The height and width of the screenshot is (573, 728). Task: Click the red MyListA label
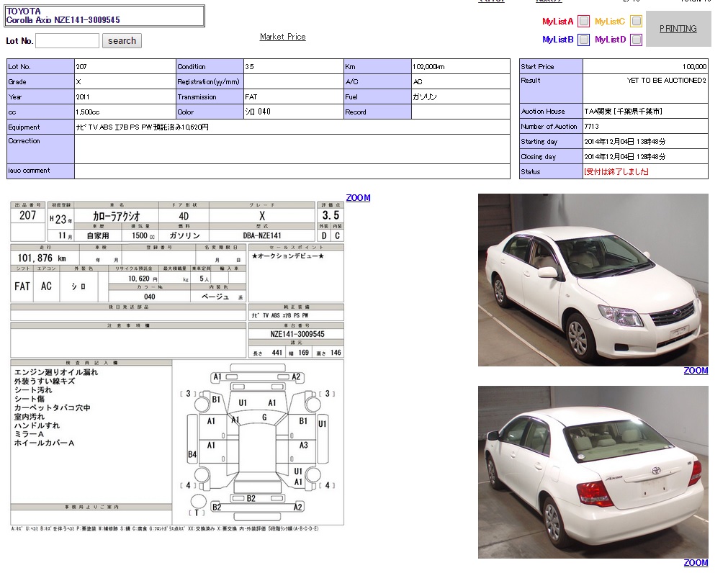[x=557, y=22]
